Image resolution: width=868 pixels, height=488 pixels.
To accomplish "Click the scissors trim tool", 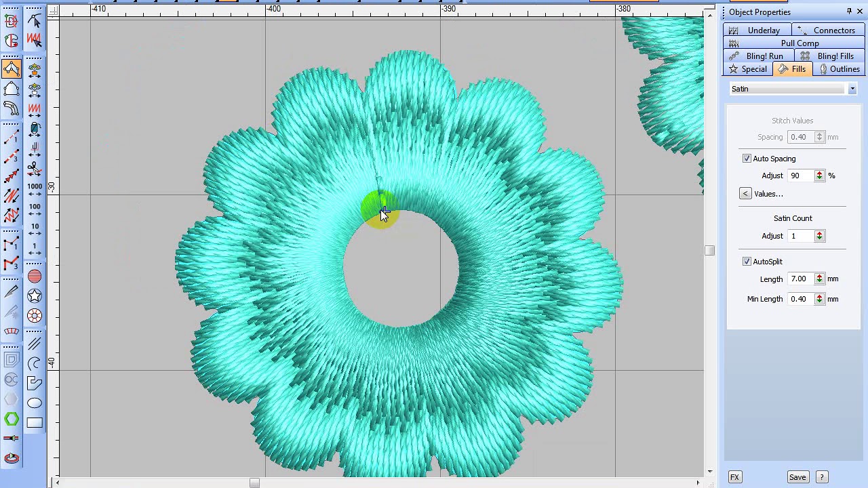I will click(35, 167).
